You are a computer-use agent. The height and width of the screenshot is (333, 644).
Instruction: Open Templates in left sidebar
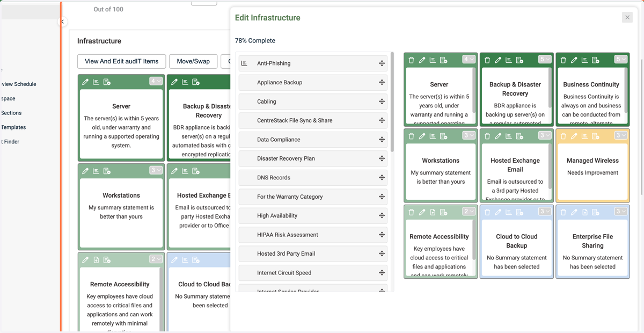tap(13, 127)
